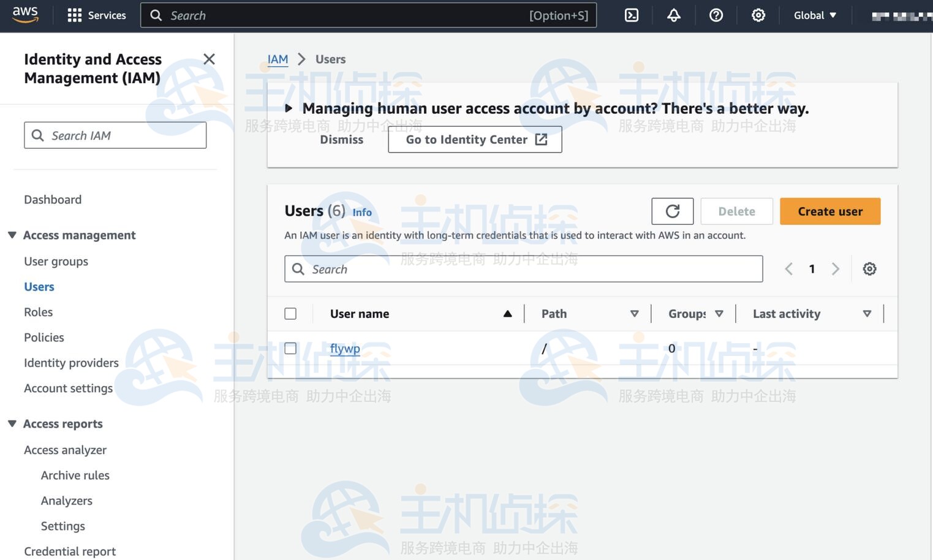
Task: Open AWS CloudShell terminal icon
Action: (x=631, y=15)
